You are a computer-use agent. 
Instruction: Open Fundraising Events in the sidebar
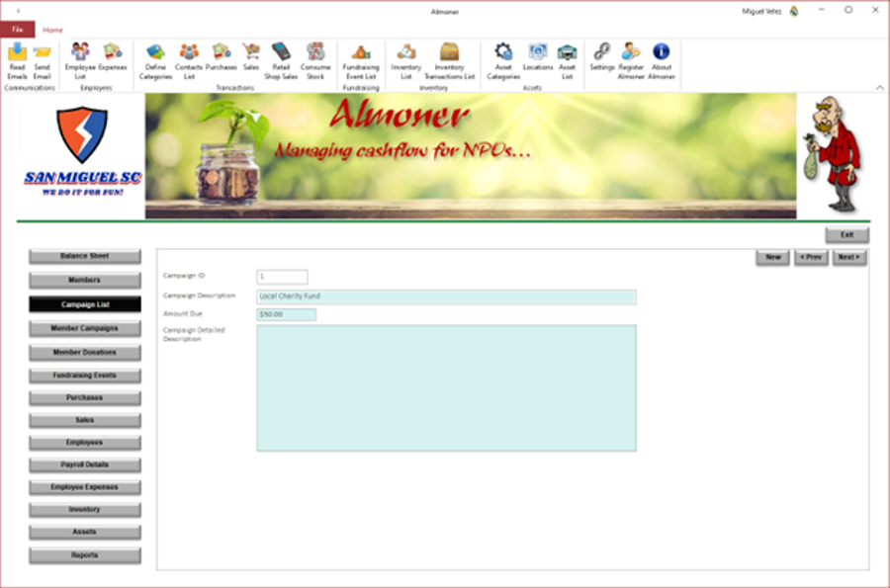[x=85, y=376]
